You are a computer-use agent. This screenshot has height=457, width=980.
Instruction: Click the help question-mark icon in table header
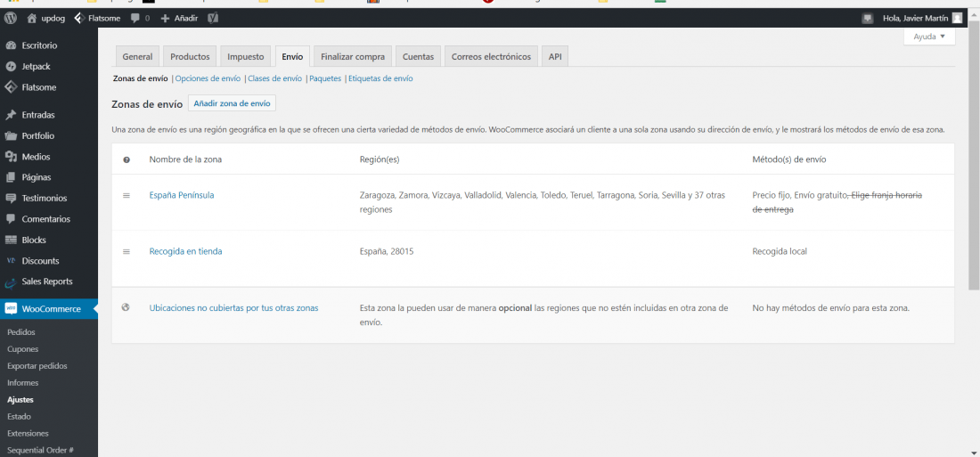click(x=127, y=160)
